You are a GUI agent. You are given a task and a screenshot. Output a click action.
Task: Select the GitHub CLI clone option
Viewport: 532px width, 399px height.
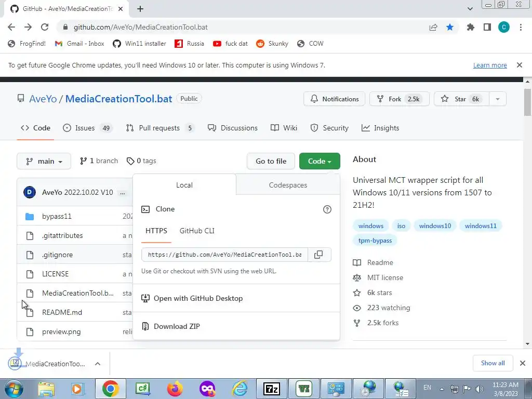197,231
